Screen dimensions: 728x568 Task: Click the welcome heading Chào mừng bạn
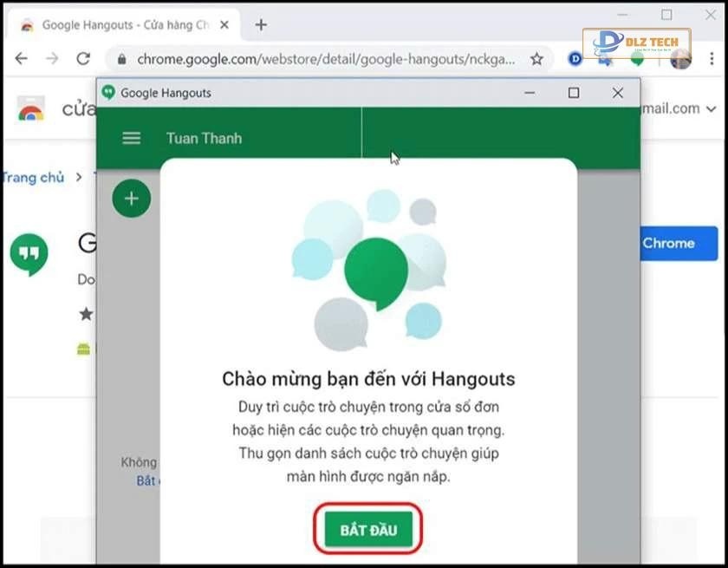(368, 379)
